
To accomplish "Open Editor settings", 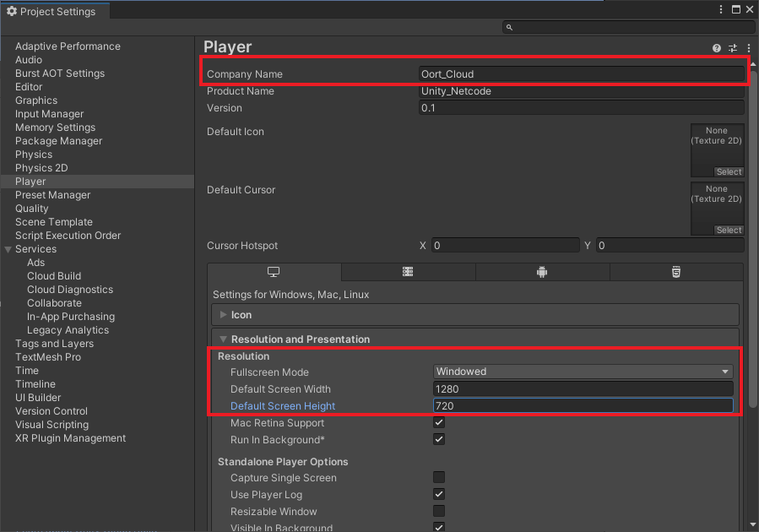I will (x=29, y=87).
